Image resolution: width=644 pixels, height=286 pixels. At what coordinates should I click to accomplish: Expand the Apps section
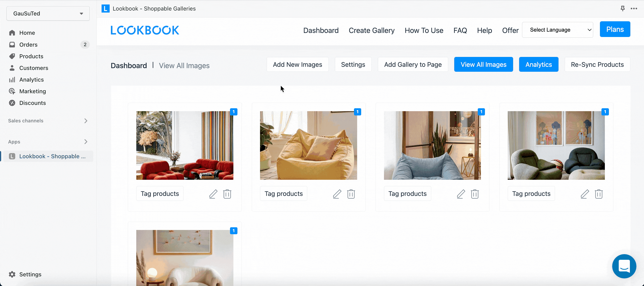48,142
